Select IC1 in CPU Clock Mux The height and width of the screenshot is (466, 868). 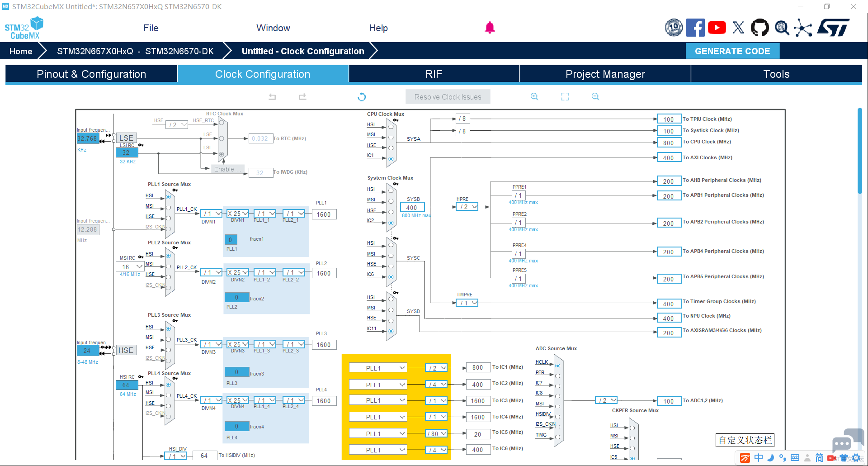click(x=391, y=158)
